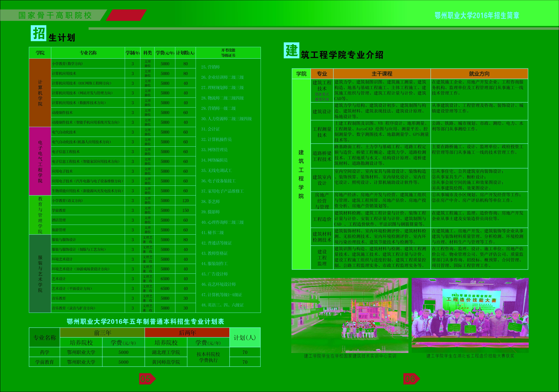This screenshot has height=392, width=559.
Task: Click the 电子电气工程学院 magenta cell
Action: coord(40,161)
